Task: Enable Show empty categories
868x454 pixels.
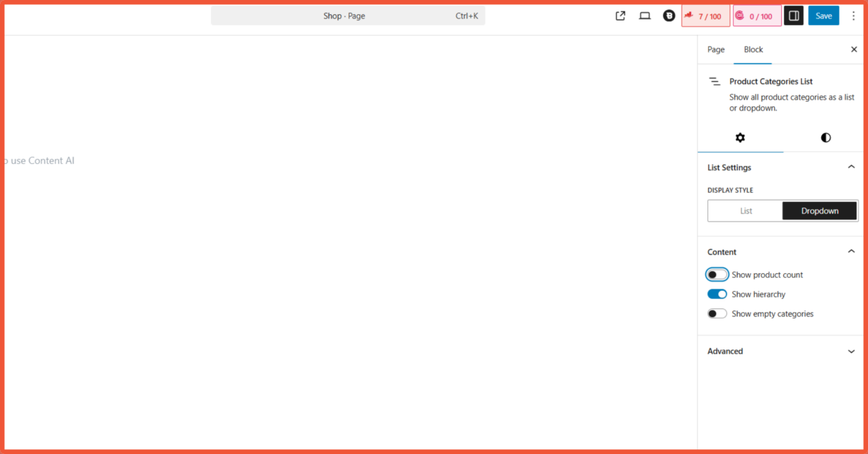Action: [717, 313]
